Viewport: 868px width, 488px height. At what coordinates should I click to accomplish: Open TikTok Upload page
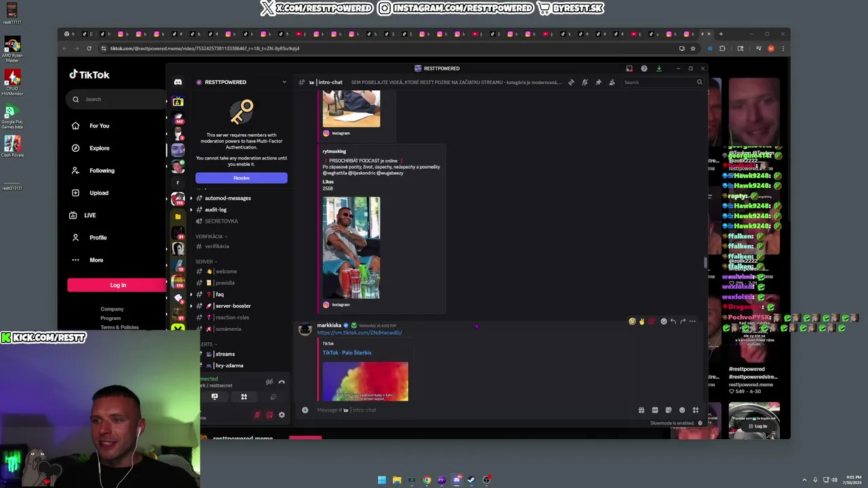pos(99,192)
